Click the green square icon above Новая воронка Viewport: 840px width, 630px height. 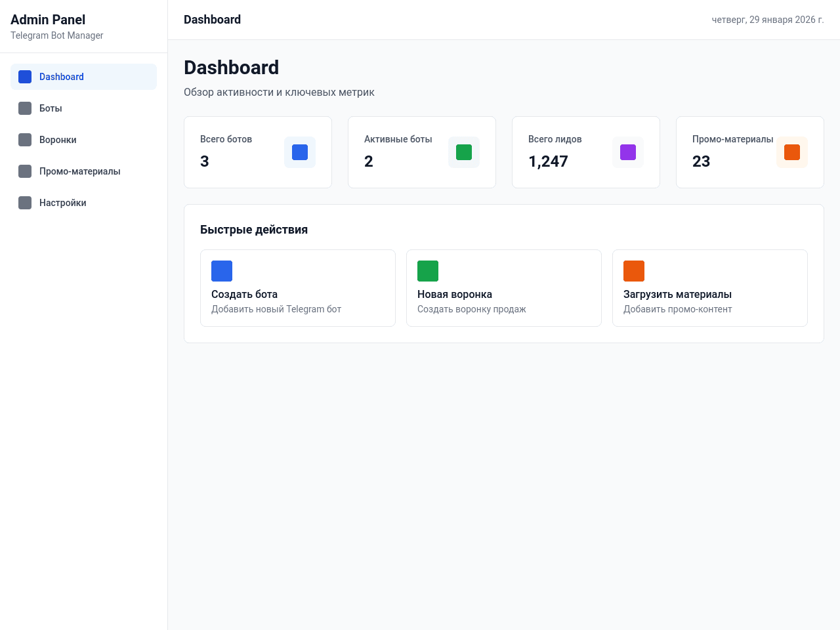[428, 271]
